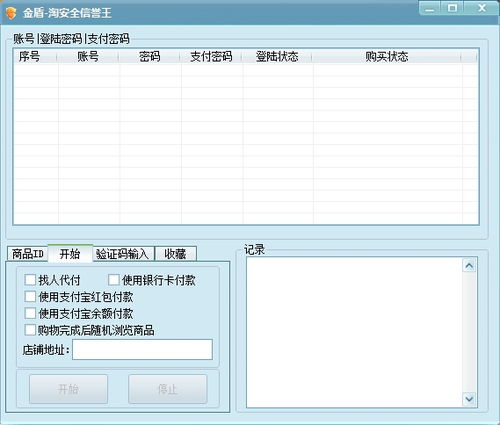The image size is (500, 425).
Task: Select the 收藏 tab
Action: click(x=176, y=254)
